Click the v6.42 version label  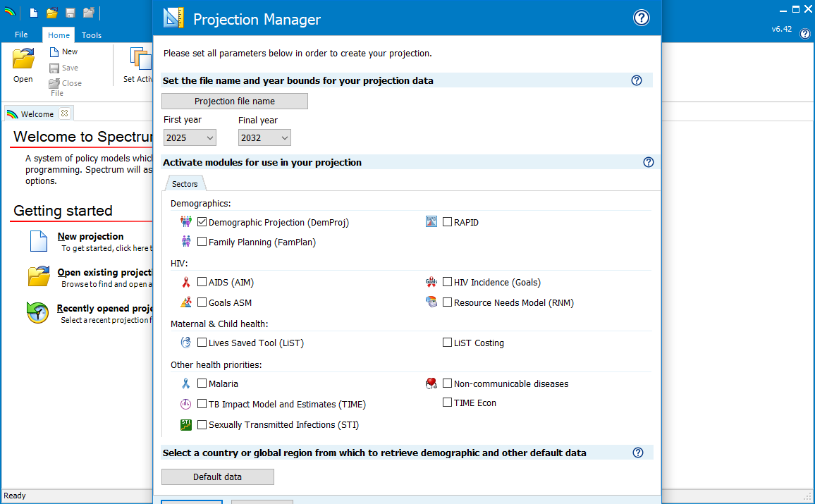point(782,29)
